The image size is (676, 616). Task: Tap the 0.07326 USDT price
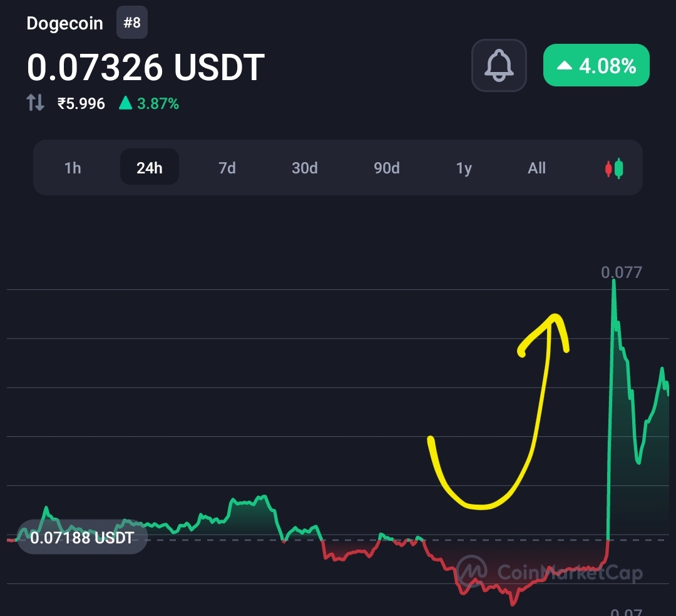(x=145, y=67)
